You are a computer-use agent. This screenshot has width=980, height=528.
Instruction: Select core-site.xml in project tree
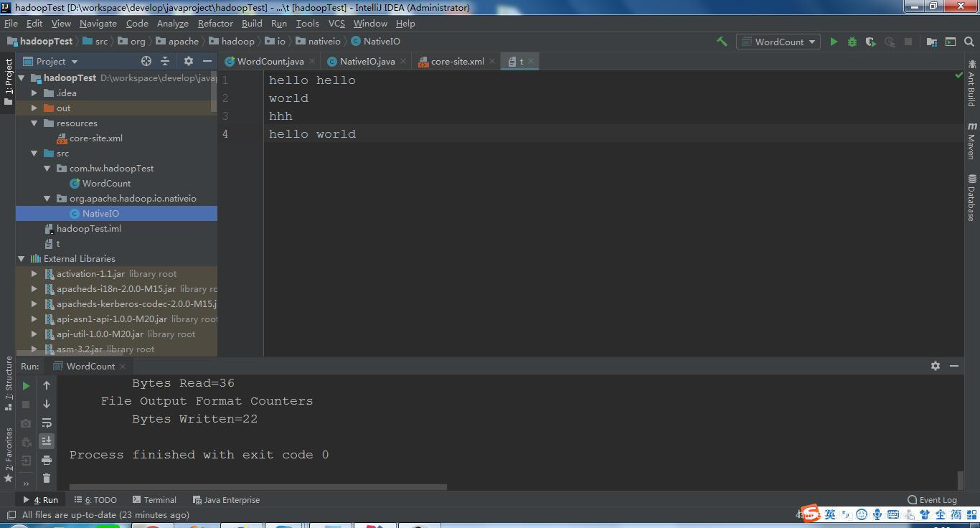click(x=96, y=138)
